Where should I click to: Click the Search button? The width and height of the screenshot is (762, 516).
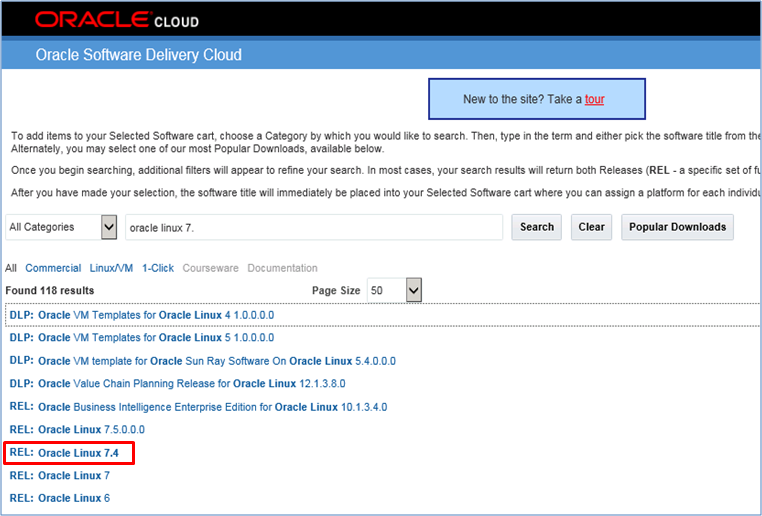coord(537,227)
